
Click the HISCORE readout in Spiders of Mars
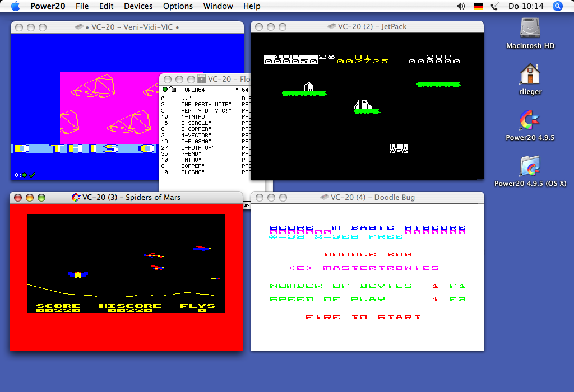[x=130, y=308]
